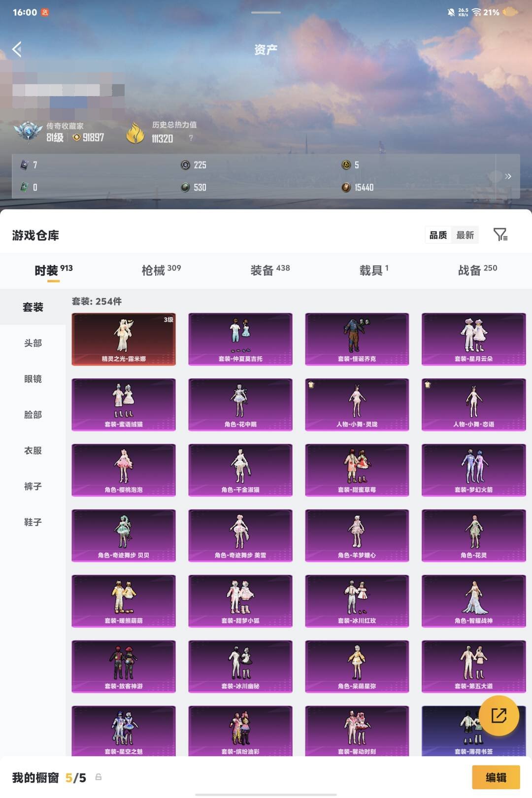Switch to the 时装 tab
Screen dimensions: 532x798
(x=53, y=270)
